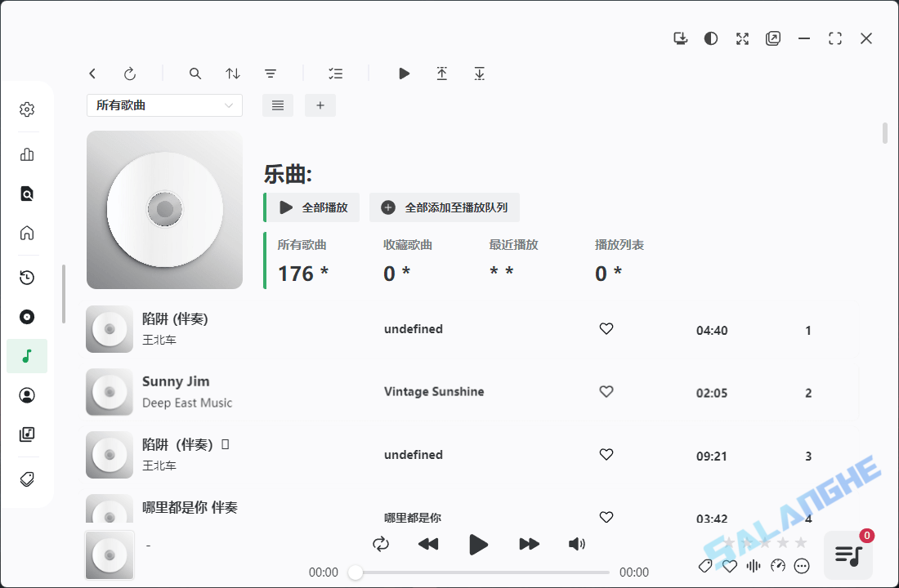Image resolution: width=899 pixels, height=588 pixels.
Task: Open the more options ellipsis near the rating stars
Action: pos(801,565)
